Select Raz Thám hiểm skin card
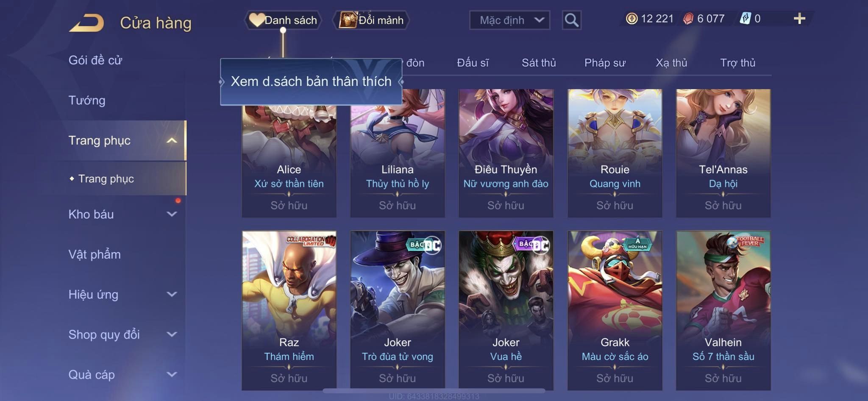 point(289,310)
